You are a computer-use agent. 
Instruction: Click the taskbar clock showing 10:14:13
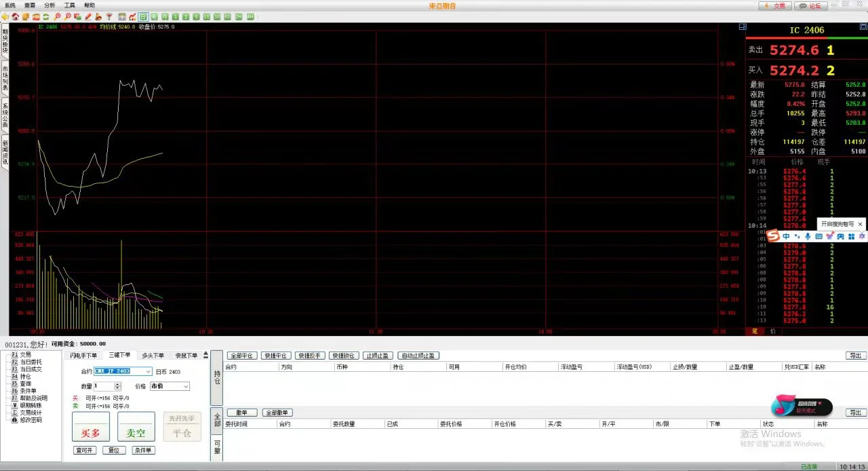coord(851,466)
